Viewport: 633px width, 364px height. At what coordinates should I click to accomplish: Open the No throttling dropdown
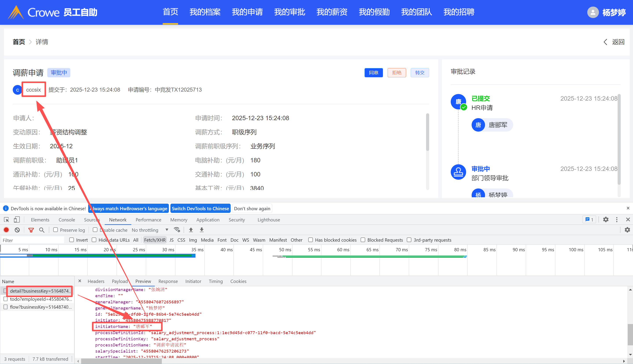150,230
